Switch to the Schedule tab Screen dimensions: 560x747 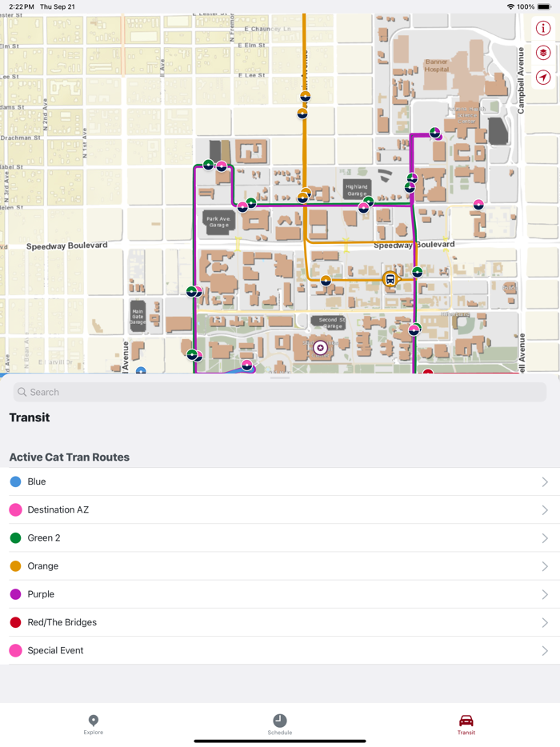tap(280, 725)
